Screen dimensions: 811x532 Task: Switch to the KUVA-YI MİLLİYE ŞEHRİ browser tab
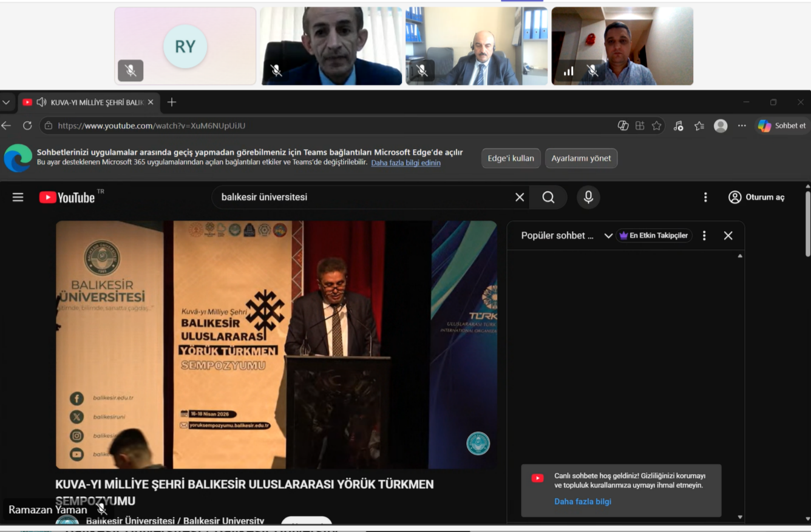coord(94,102)
